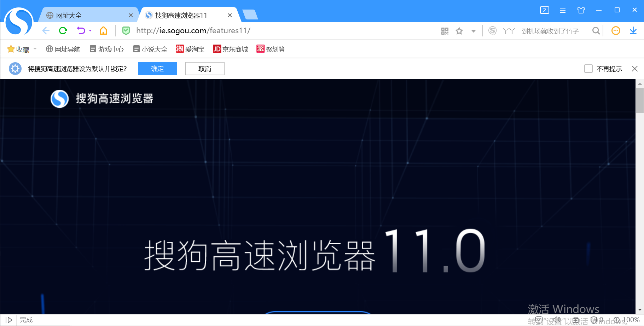Open the 游戏中心 bookmark
This screenshot has width=644, height=326.
click(x=107, y=49)
